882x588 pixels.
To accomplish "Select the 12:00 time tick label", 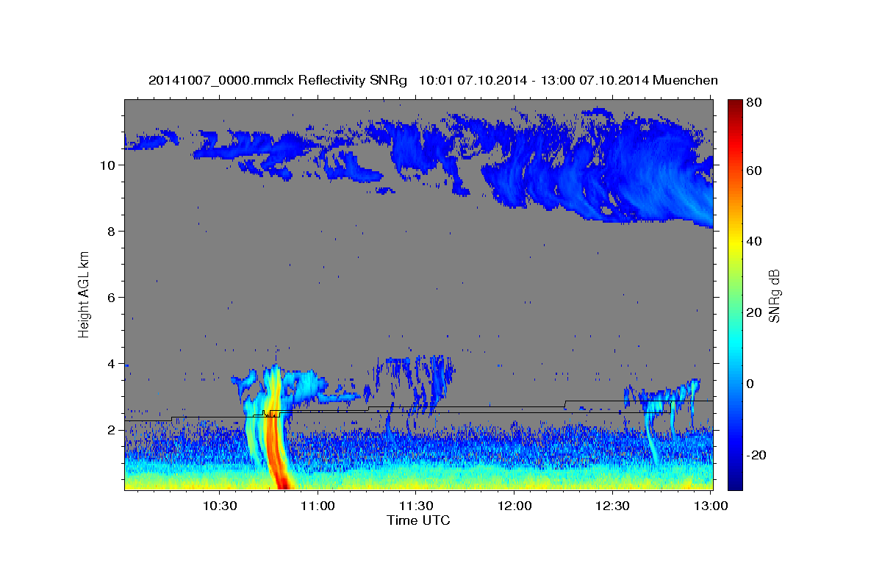I will [514, 506].
